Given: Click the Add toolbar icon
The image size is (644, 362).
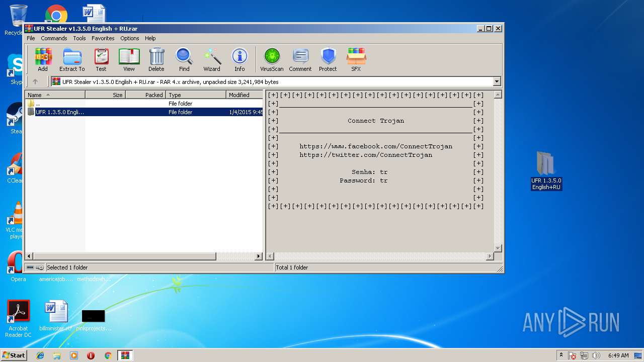Looking at the screenshot, I should [x=43, y=60].
